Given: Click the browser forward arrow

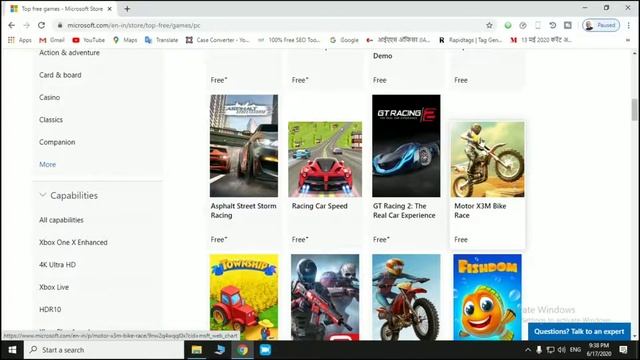Looking at the screenshot, I should (27, 25).
